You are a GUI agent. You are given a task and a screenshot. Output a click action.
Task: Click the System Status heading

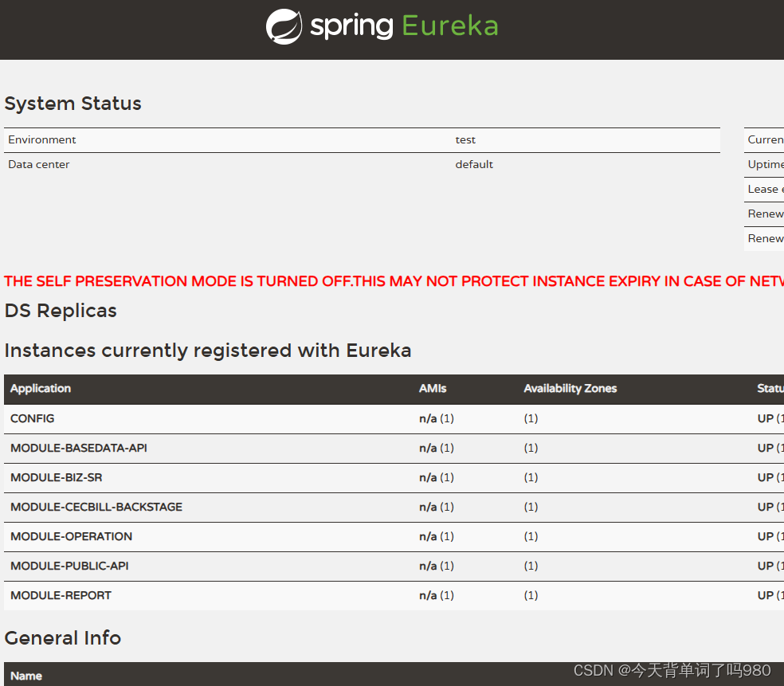click(73, 104)
